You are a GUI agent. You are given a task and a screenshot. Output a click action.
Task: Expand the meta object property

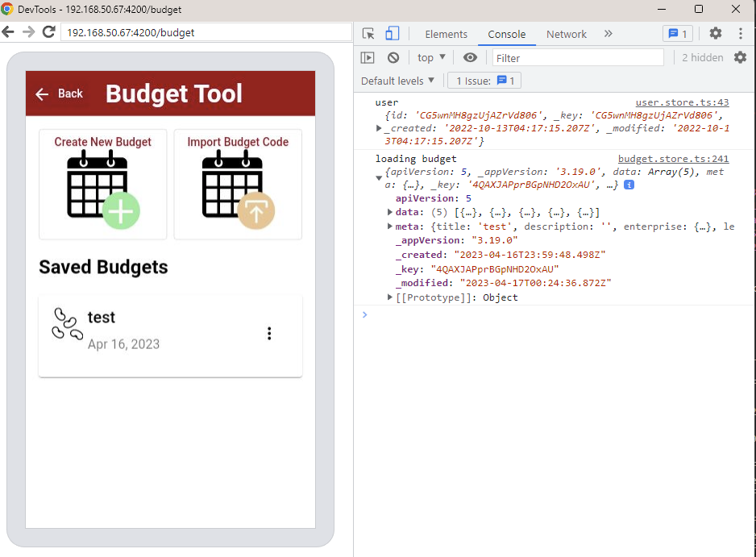tap(392, 227)
